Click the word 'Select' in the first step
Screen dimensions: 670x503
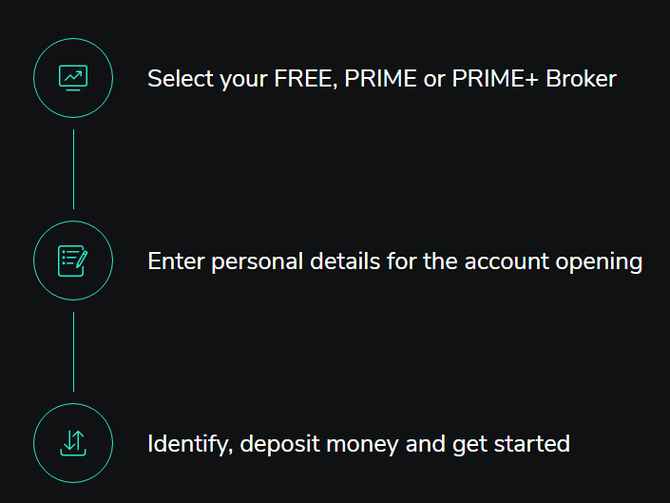coord(178,78)
